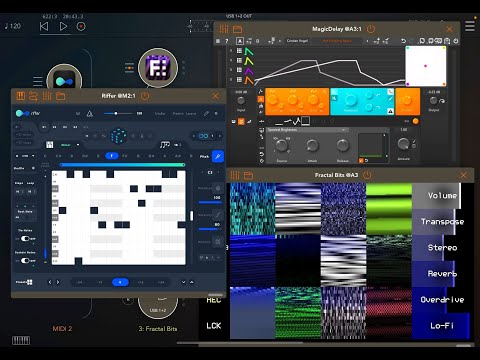Open the on-screen keyboard icon at bottom left
Viewport: 480px width, 360px height.
coord(21,340)
